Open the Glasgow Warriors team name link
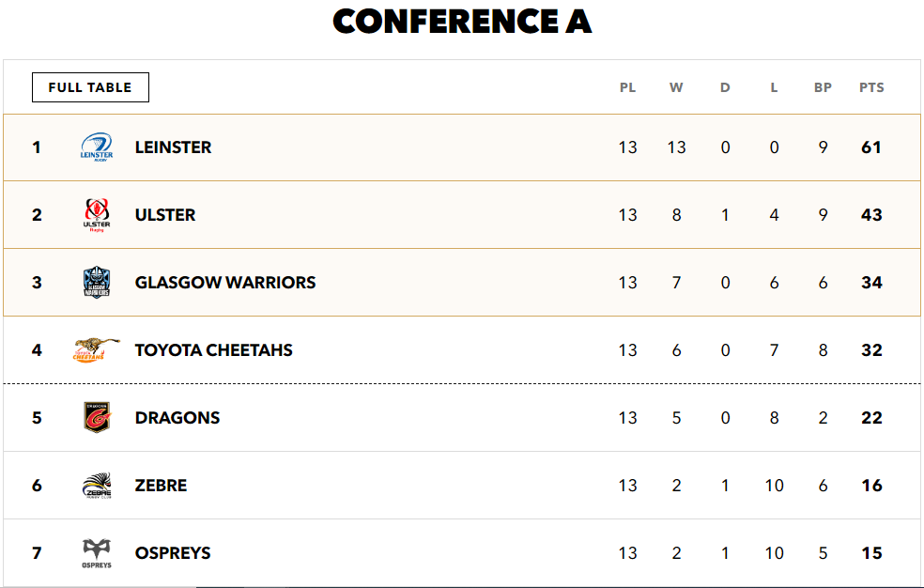 [225, 282]
